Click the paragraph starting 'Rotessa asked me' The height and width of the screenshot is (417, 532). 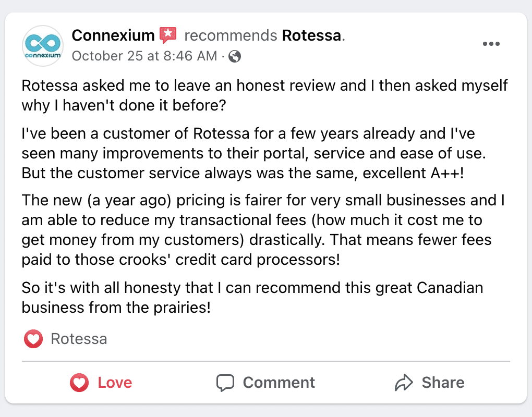tap(264, 95)
